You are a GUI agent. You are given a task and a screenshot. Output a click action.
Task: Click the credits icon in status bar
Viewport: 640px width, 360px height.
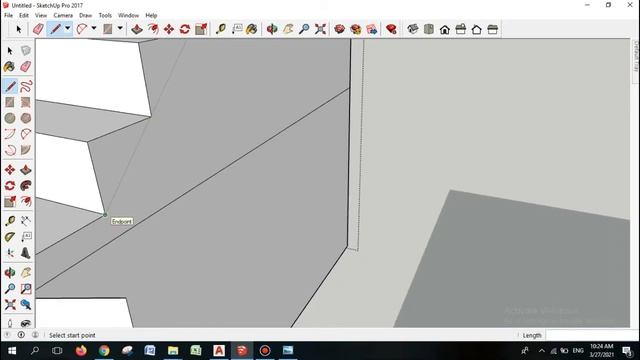[x=21, y=335]
